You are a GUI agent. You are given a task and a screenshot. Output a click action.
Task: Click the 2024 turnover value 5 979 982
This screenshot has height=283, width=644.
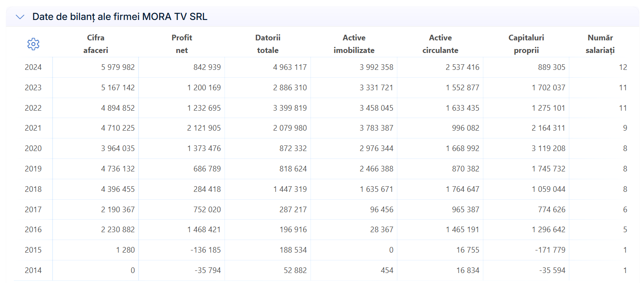pos(118,67)
